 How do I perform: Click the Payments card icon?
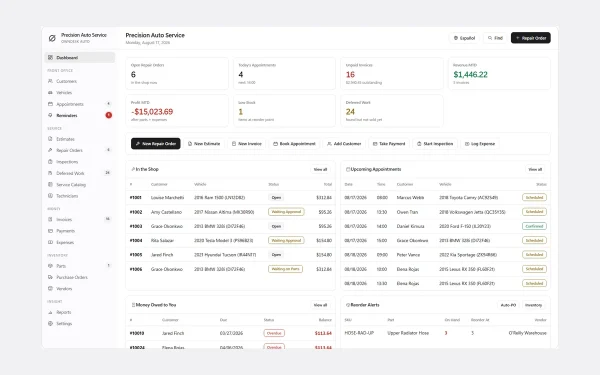click(x=50, y=231)
